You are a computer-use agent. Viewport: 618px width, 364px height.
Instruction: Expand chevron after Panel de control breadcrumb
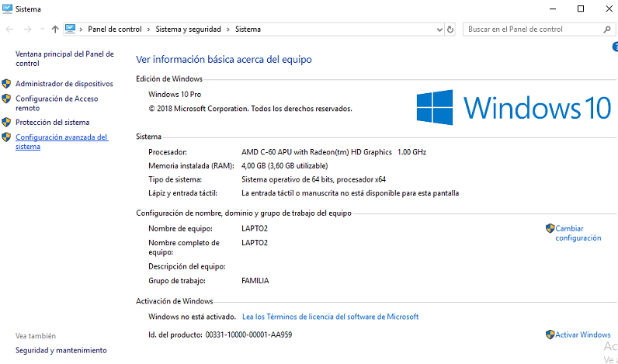click(148, 29)
